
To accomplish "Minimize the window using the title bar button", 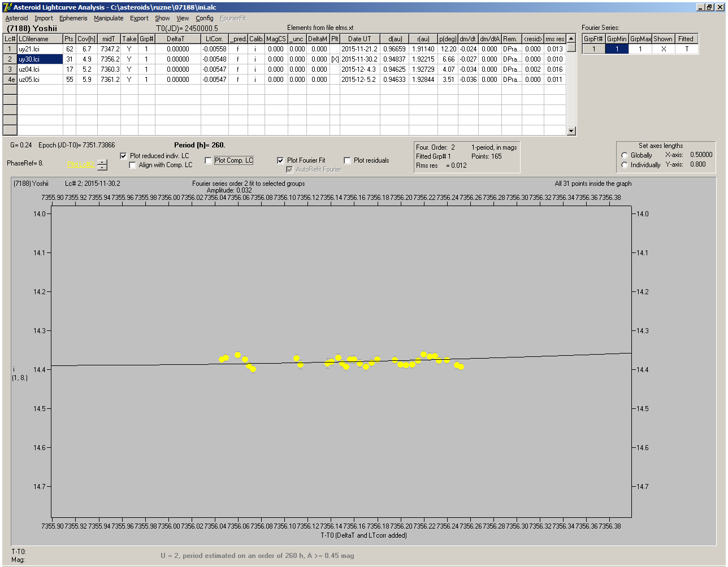I will [x=700, y=7].
